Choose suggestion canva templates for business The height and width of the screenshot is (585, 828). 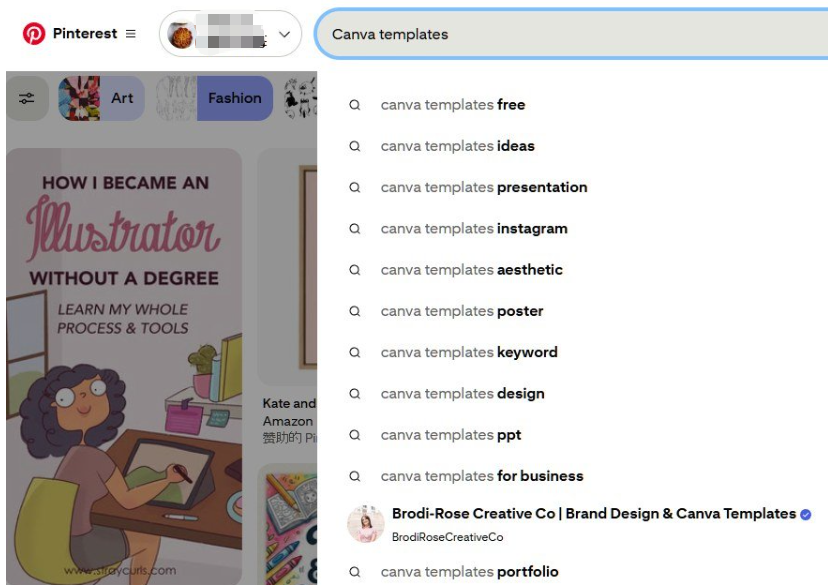coord(482,476)
